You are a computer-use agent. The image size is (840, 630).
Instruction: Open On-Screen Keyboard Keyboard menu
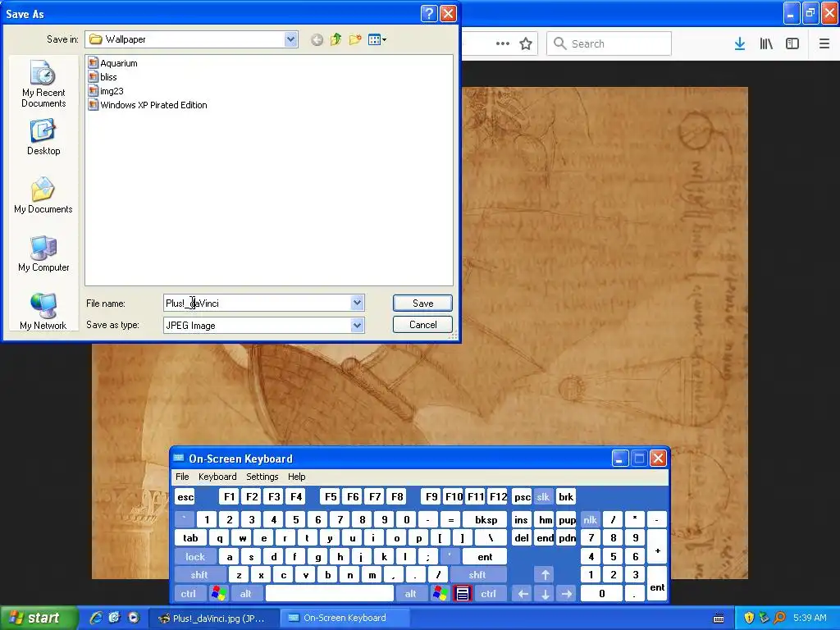coord(217,477)
